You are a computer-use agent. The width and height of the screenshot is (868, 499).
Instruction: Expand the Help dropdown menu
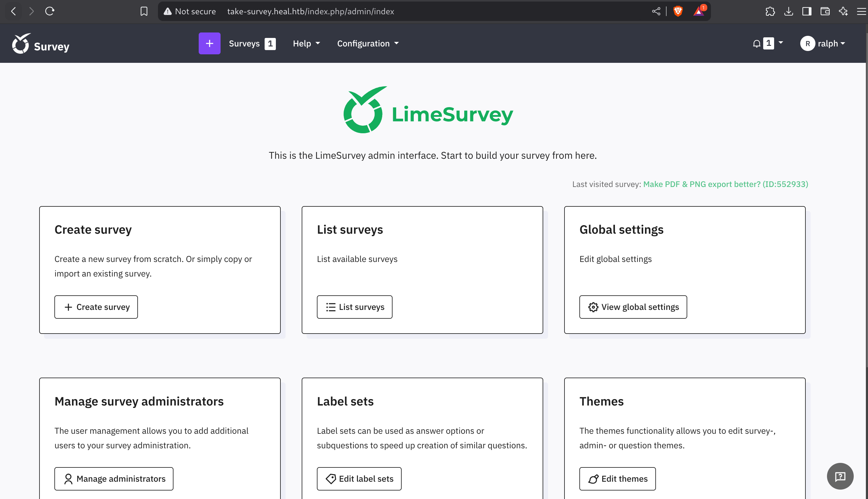coord(306,43)
